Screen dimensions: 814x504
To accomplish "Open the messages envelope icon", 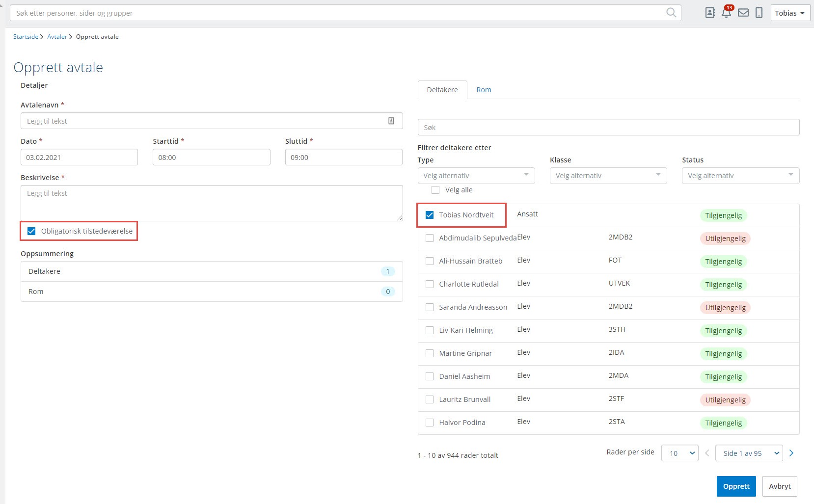I will point(743,13).
